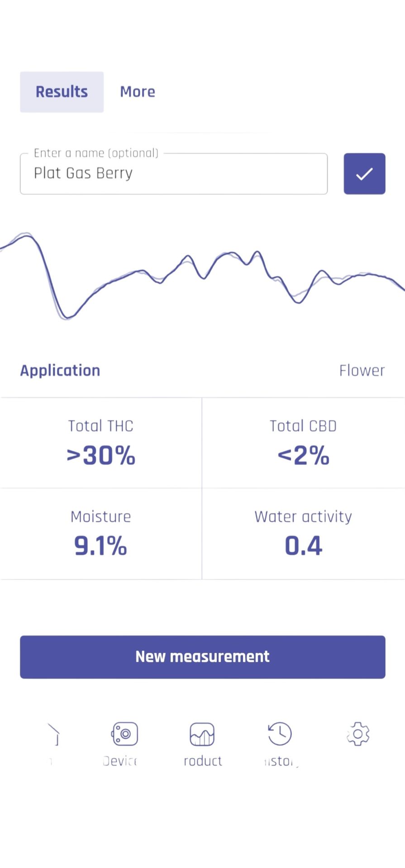This screenshot has width=405, height=868.
Task: Open the History clock icon
Action: click(x=280, y=733)
